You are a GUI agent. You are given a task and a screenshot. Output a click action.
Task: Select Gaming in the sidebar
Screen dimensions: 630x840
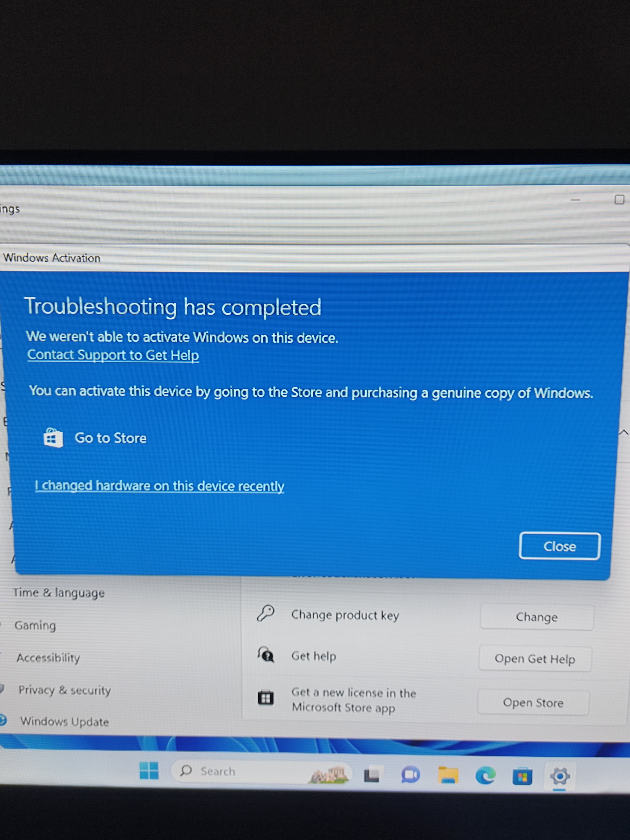pyautogui.click(x=35, y=625)
